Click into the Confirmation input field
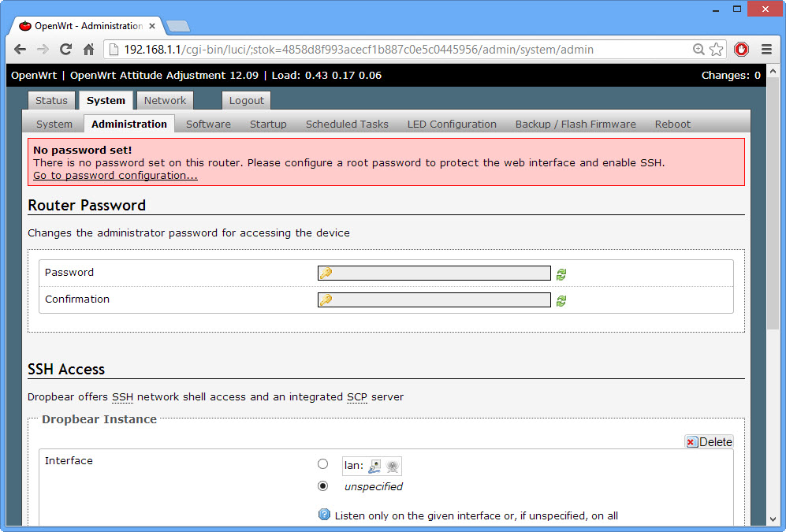 point(434,299)
